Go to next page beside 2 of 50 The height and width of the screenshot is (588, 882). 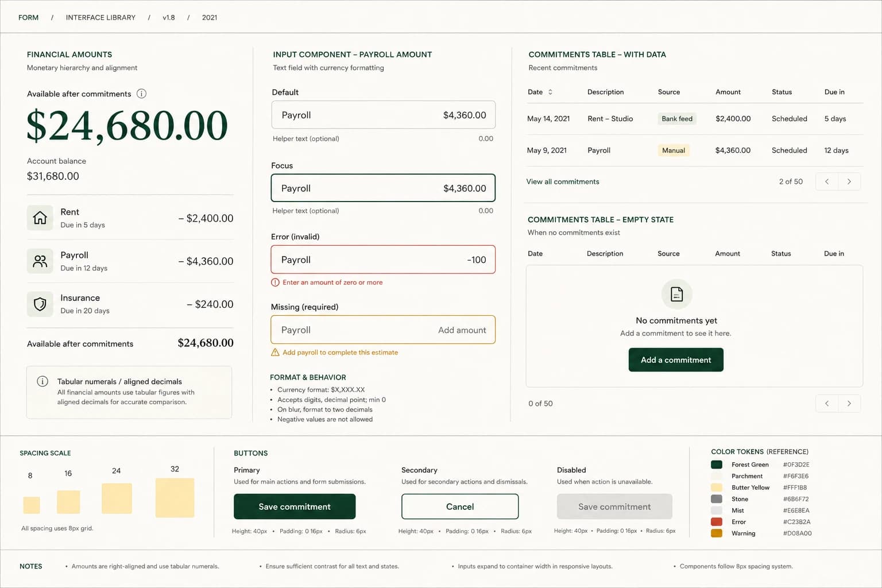click(849, 181)
